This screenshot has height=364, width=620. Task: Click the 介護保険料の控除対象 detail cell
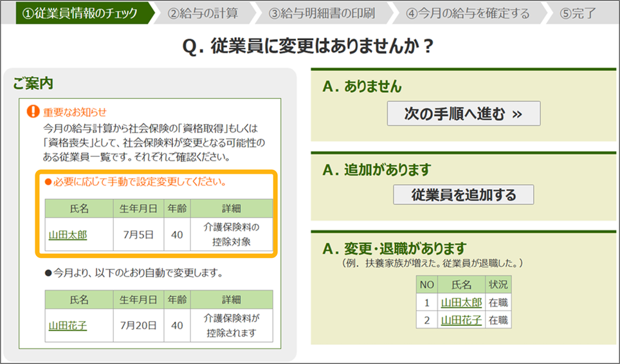click(x=232, y=235)
